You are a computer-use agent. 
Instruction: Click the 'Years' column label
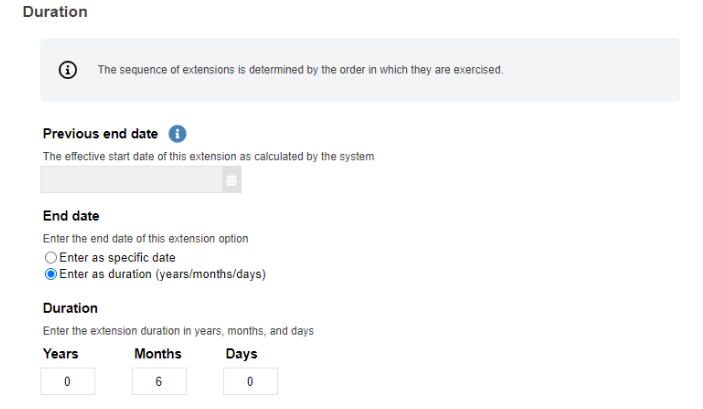(x=60, y=354)
